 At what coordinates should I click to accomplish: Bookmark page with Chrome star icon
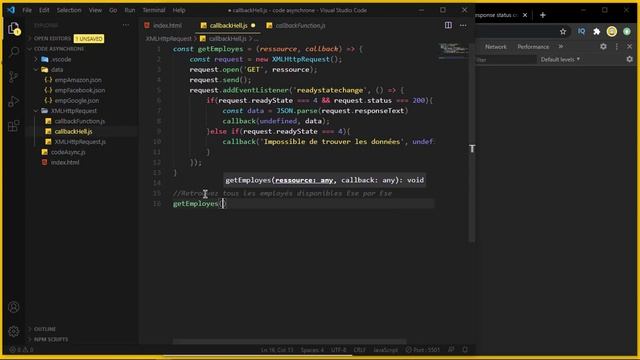tap(563, 31)
